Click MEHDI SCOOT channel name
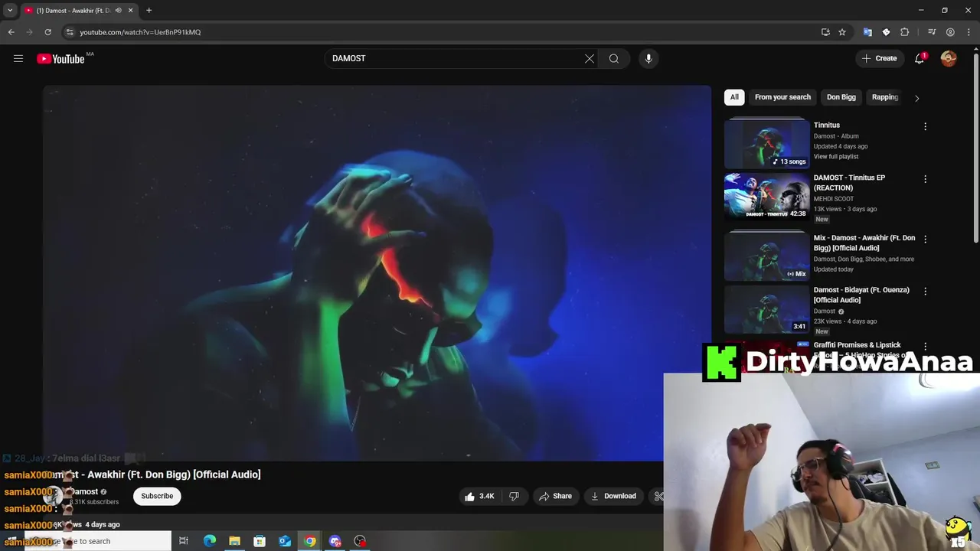Image resolution: width=980 pixels, height=551 pixels. [x=834, y=199]
